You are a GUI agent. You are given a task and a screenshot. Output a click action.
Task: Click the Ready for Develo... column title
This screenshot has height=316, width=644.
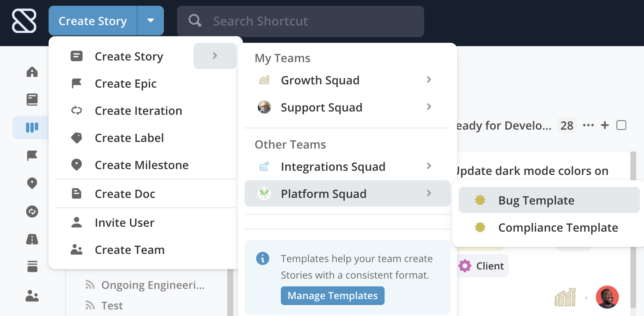[x=504, y=125]
